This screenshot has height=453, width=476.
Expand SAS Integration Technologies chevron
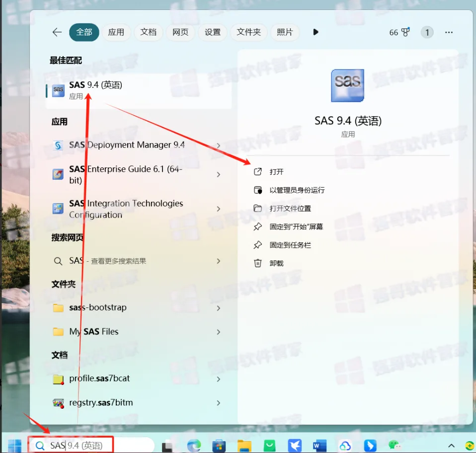(219, 209)
